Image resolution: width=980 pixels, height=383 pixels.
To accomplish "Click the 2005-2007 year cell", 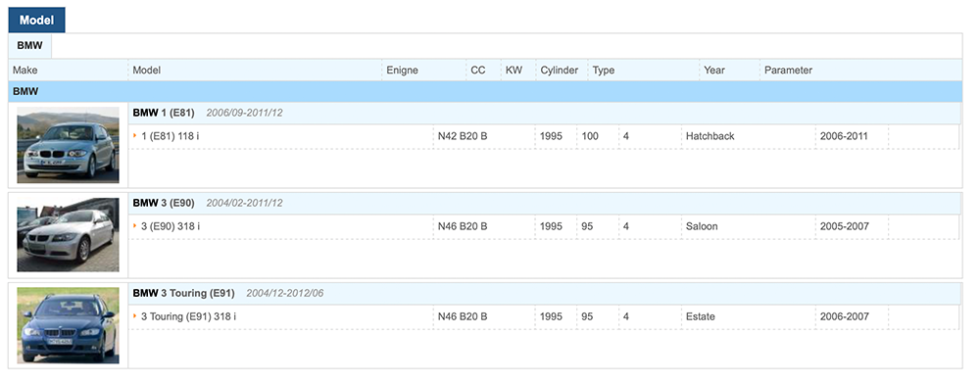I will 845,227.
